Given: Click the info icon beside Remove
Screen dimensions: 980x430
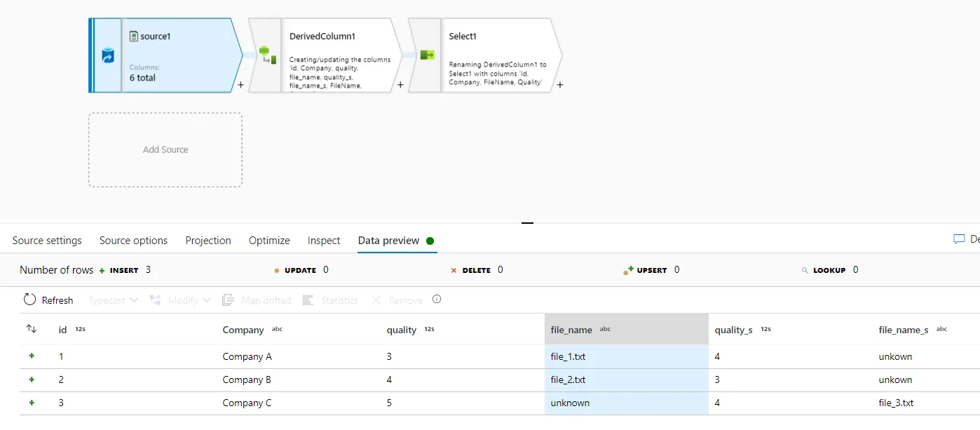Looking at the screenshot, I should (437, 299).
